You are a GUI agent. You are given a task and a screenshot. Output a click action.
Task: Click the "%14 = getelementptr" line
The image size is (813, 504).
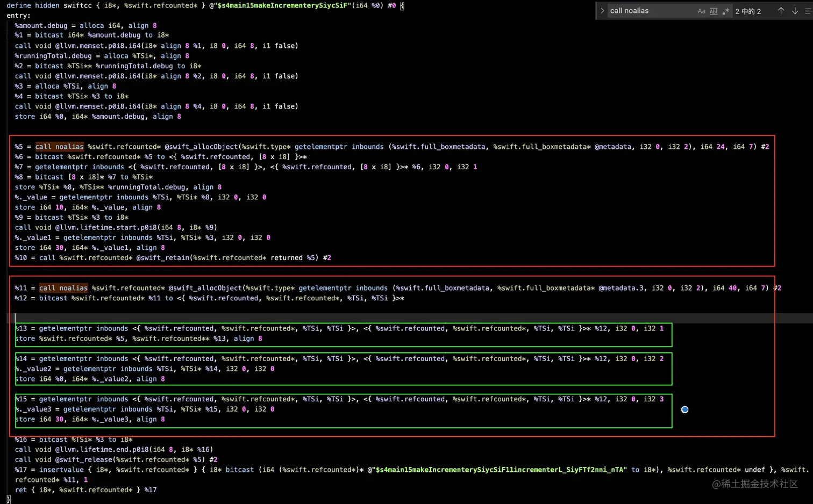pyautogui.click(x=339, y=359)
